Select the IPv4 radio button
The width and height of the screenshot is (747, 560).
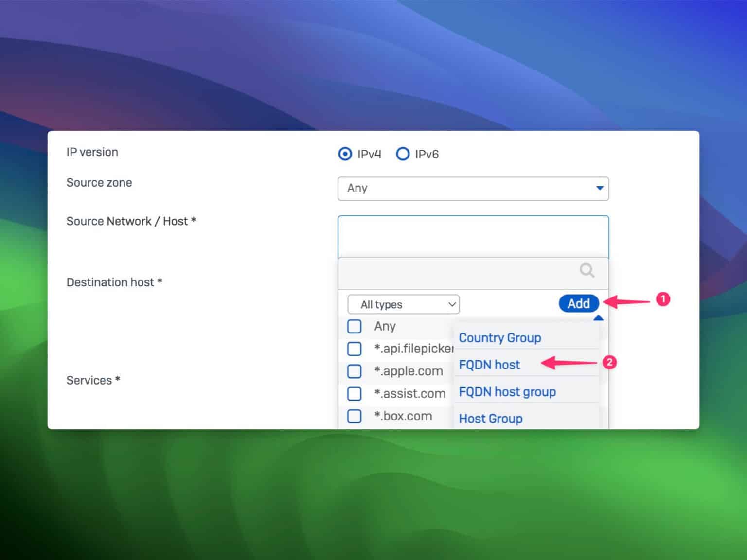(x=345, y=154)
